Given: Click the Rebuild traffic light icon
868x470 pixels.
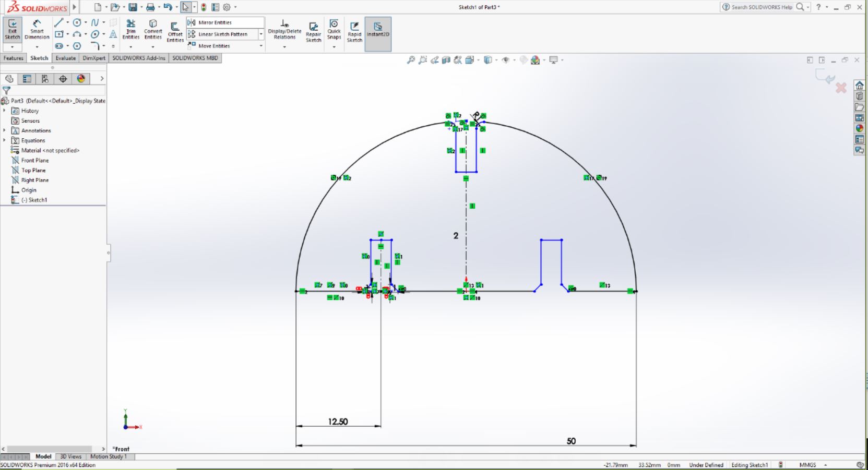Looking at the screenshot, I should [204, 7].
